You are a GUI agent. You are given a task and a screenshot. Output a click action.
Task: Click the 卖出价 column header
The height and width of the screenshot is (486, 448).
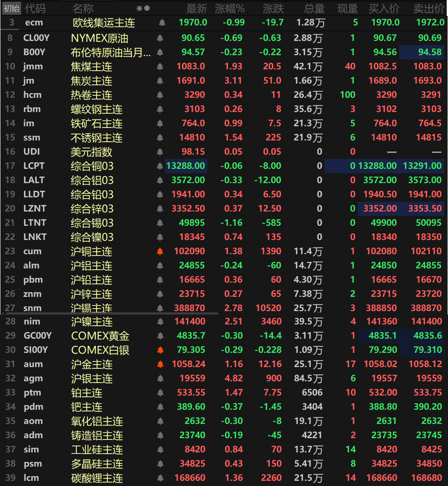point(429,8)
